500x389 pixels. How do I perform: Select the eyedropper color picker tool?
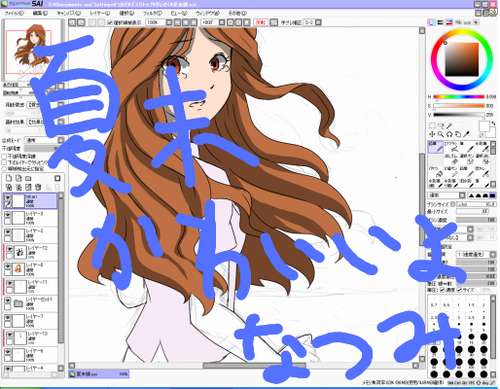click(466, 134)
